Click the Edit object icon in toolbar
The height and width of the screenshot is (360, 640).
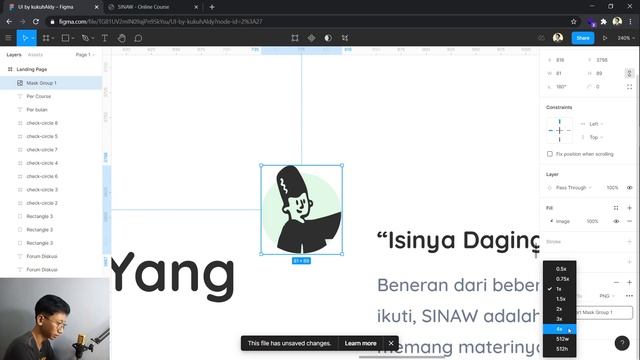click(x=295, y=38)
